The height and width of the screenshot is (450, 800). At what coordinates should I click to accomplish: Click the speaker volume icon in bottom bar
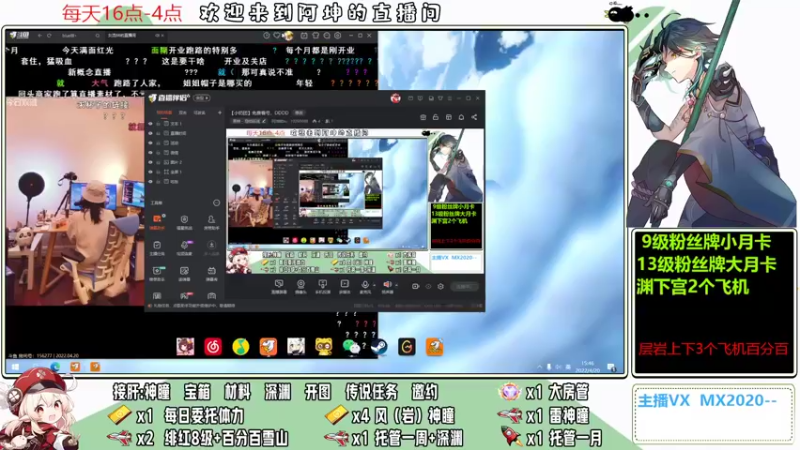coord(387,285)
